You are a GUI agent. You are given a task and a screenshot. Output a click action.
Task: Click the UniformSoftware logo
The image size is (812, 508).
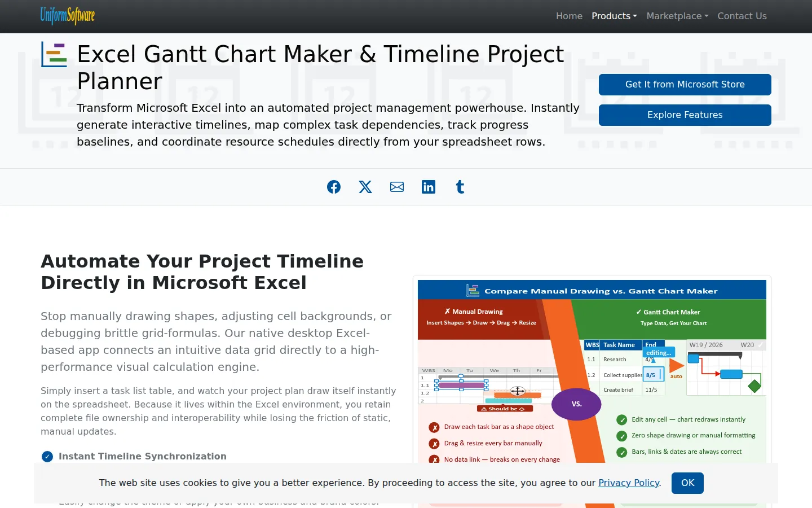(x=68, y=16)
